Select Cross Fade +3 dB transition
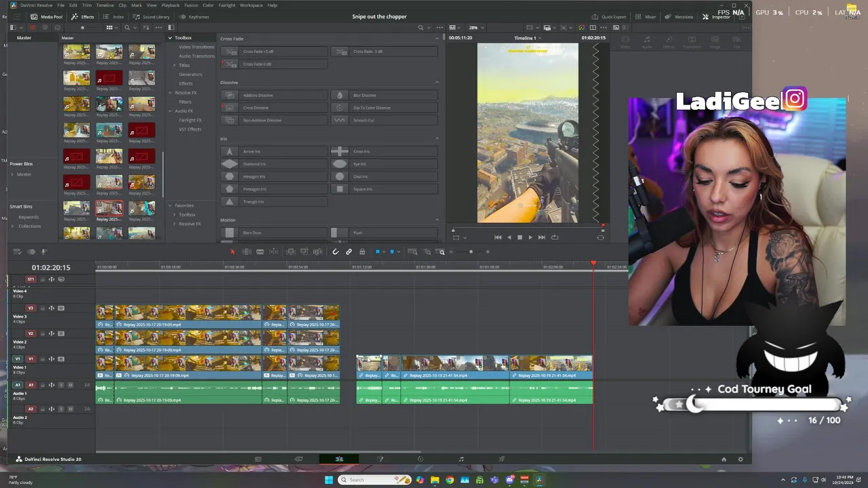The width and height of the screenshot is (868, 488). pyautogui.click(x=274, y=52)
